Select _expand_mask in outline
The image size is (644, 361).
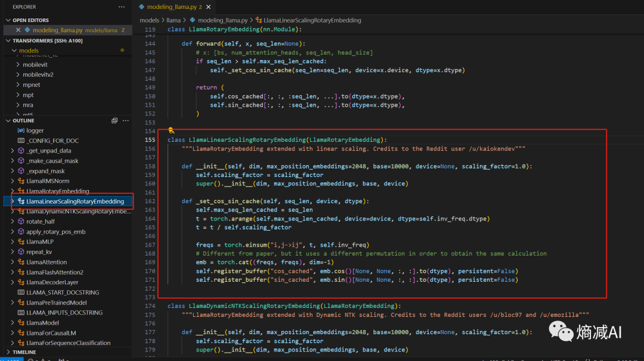coord(45,171)
